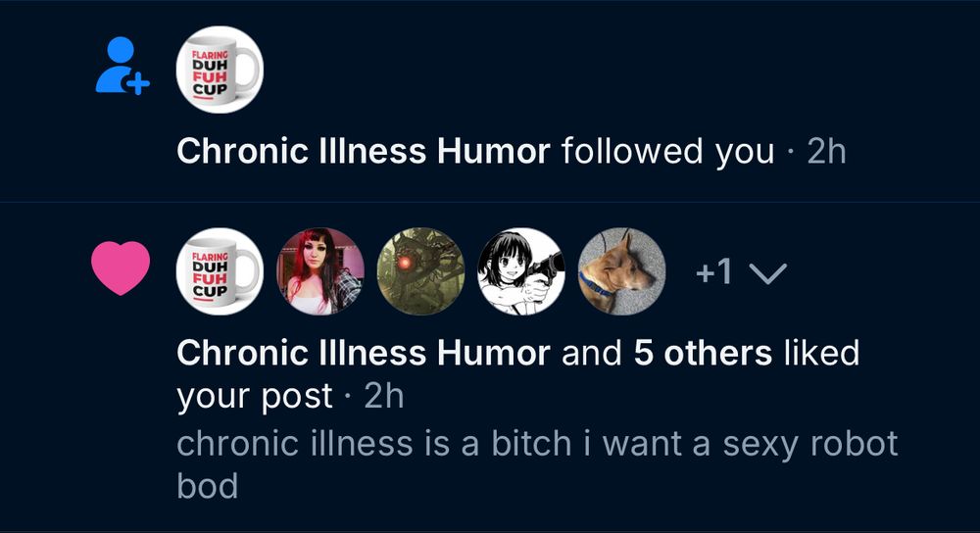Click the 2h timestamp on follow notification
Viewport: 980px width, 533px height.
tap(826, 152)
